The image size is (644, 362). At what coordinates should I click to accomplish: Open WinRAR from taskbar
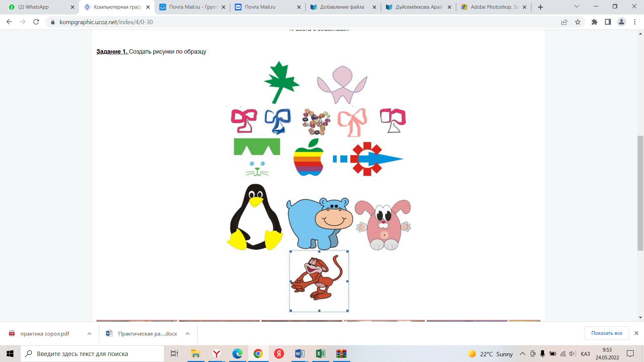pyautogui.click(x=341, y=354)
